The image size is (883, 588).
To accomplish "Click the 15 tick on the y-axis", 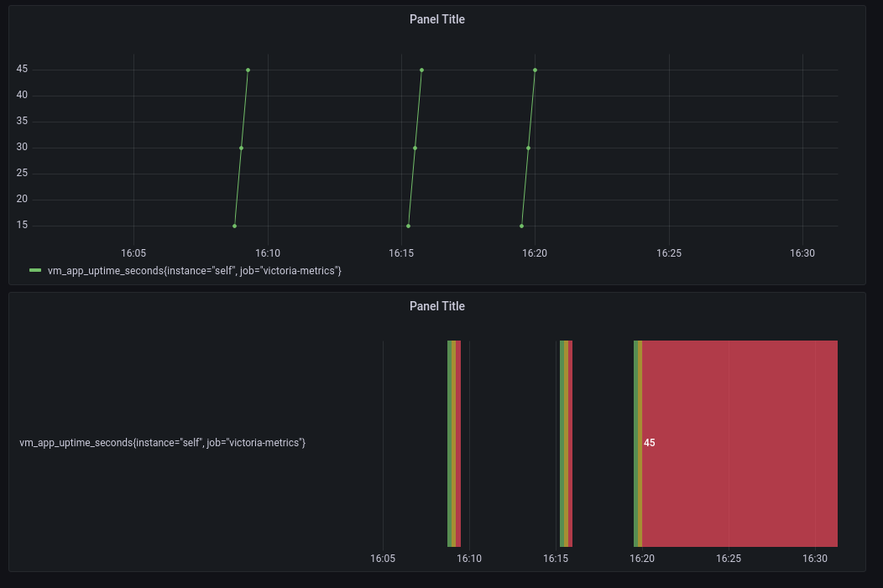I will click(21, 225).
